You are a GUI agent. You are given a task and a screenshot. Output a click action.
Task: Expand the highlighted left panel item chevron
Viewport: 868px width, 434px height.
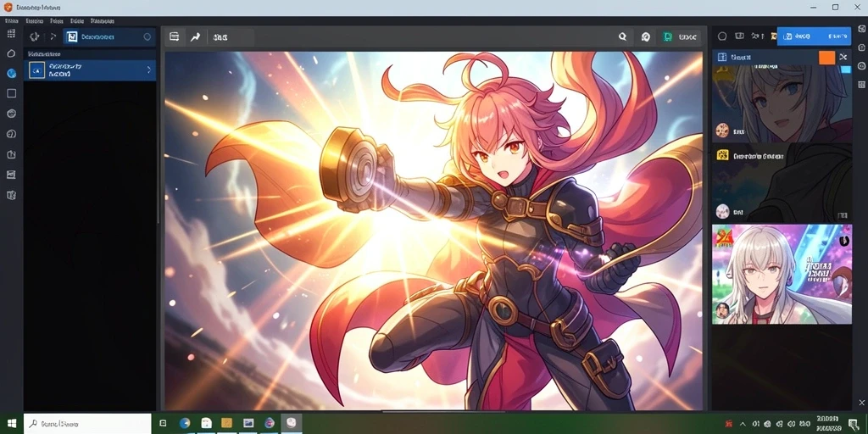148,70
